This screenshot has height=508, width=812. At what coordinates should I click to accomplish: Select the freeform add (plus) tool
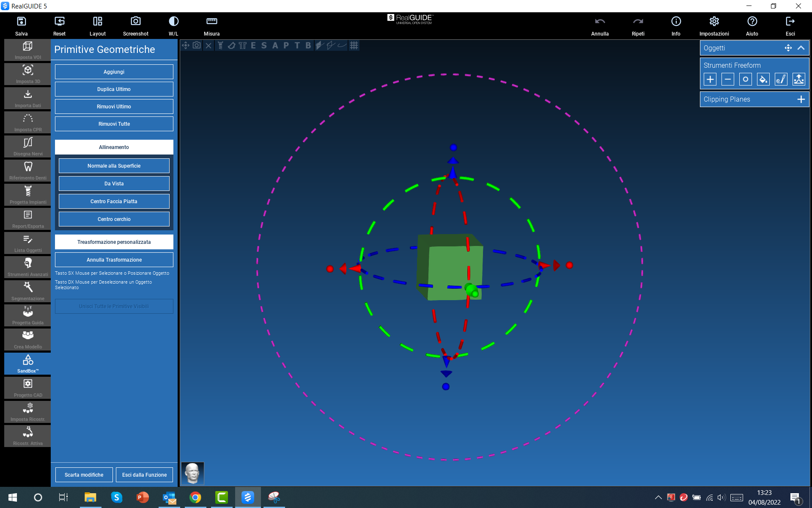[710, 79]
